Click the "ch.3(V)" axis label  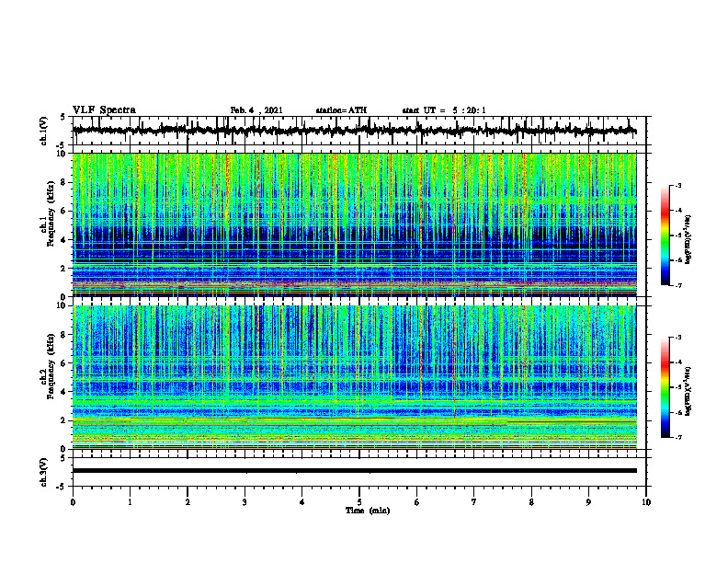click(x=43, y=473)
